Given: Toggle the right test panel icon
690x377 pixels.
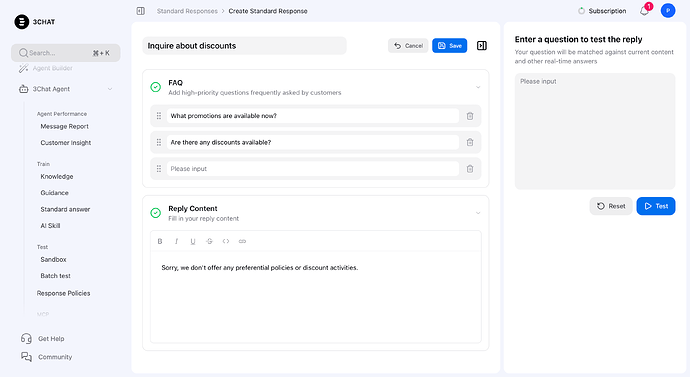Looking at the screenshot, I should tap(482, 45).
